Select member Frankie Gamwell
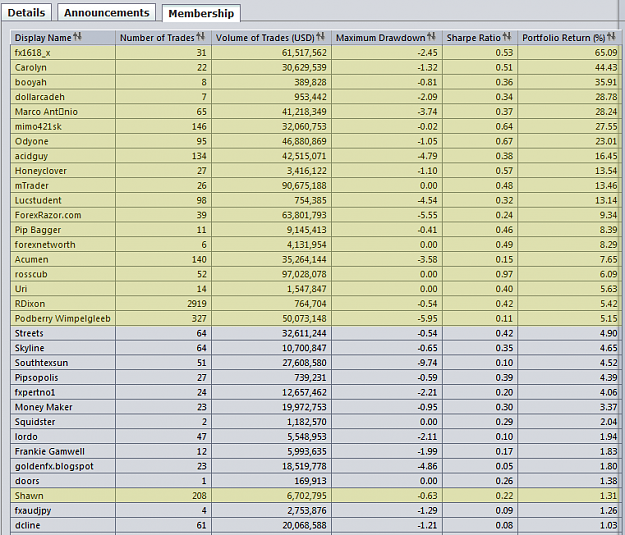Screen dimensions: 625x535 click(x=49, y=451)
